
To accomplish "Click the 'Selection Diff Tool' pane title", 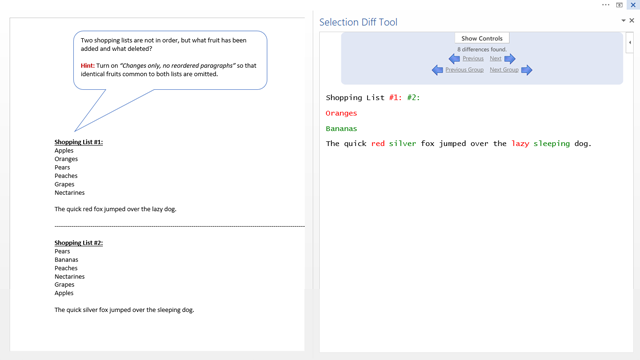I will 358,22.
